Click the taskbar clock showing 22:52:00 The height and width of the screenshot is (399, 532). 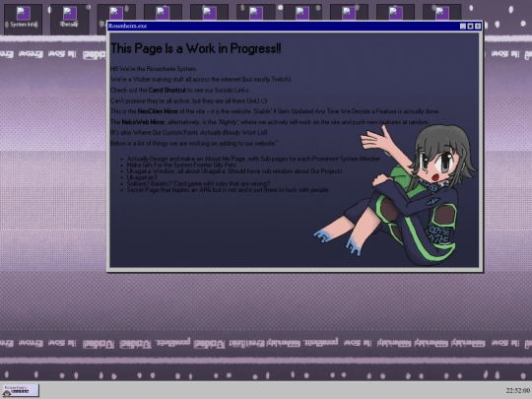tap(518, 390)
